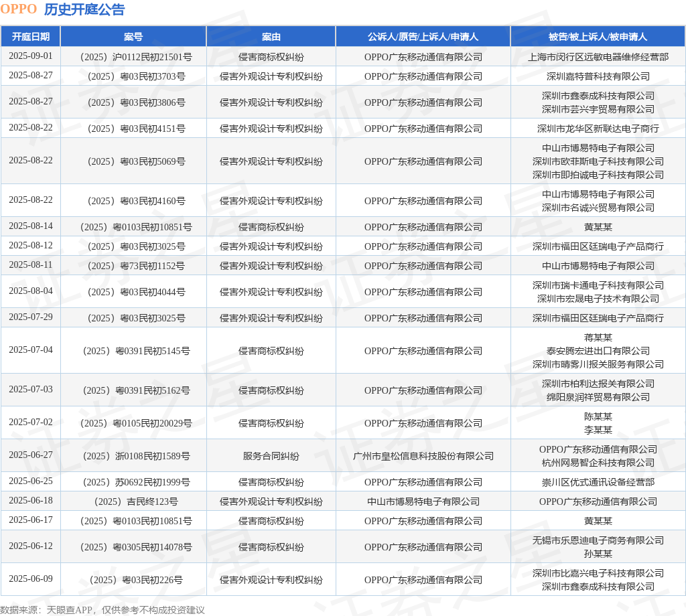This screenshot has height=616, width=686.
Task: Click defendant '深圳市柏利达报关有限公司'
Action: point(598,384)
